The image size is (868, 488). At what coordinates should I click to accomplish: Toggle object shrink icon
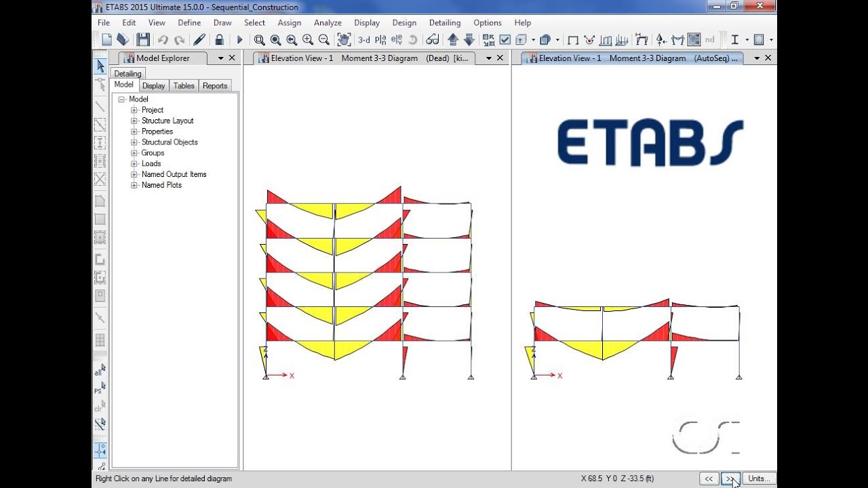(489, 40)
